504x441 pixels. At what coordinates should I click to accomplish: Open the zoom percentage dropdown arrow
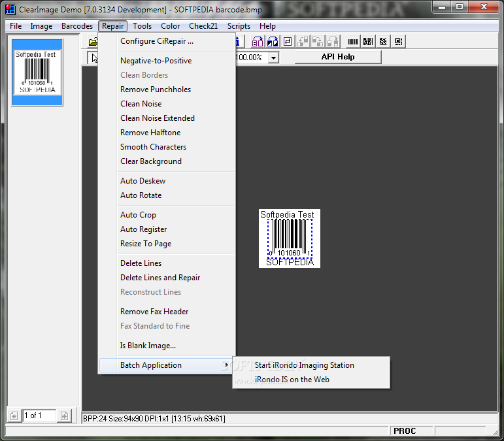(x=273, y=57)
